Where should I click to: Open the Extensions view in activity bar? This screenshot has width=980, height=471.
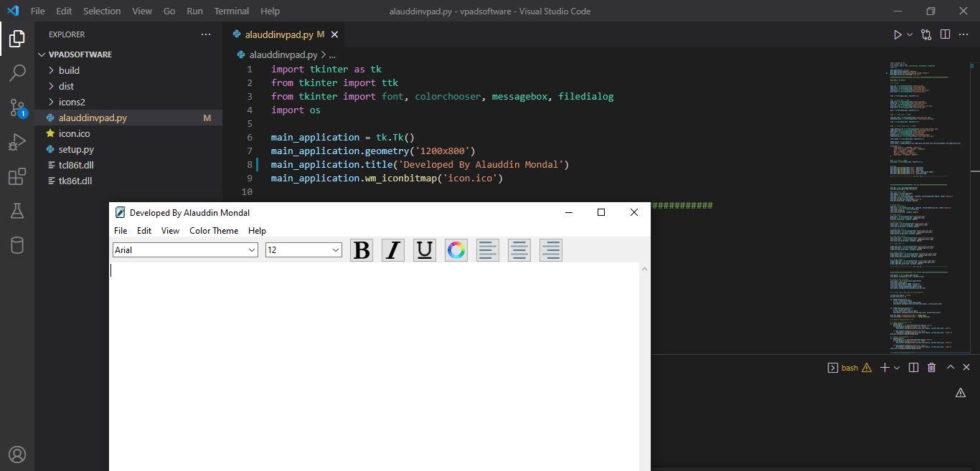coord(17,177)
